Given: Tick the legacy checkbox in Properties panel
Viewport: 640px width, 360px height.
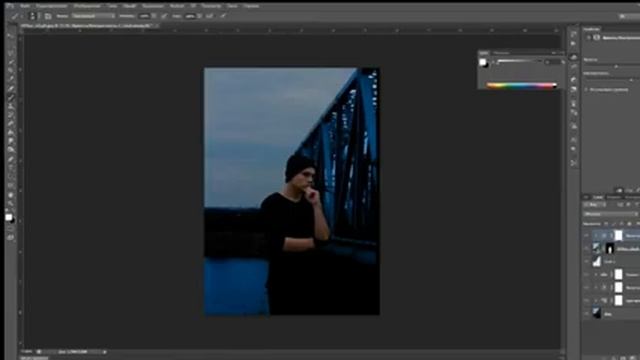Looking at the screenshot, I should pos(586,89).
